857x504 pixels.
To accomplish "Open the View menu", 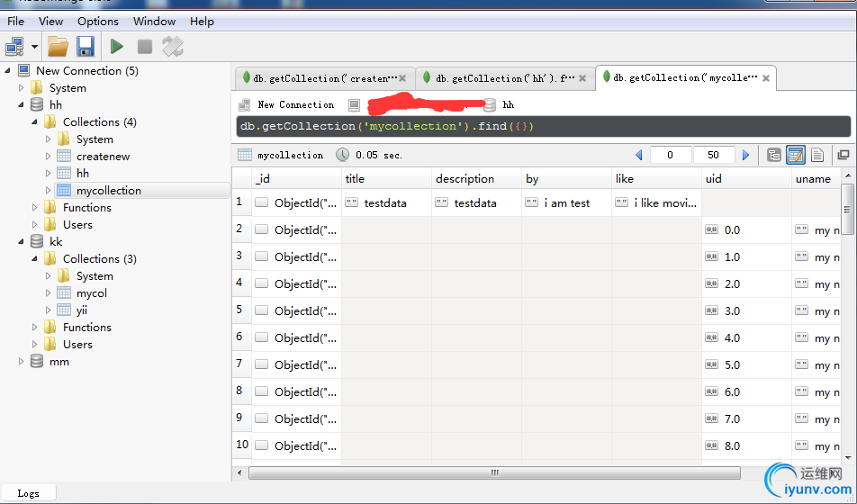I will pyautogui.click(x=50, y=22).
